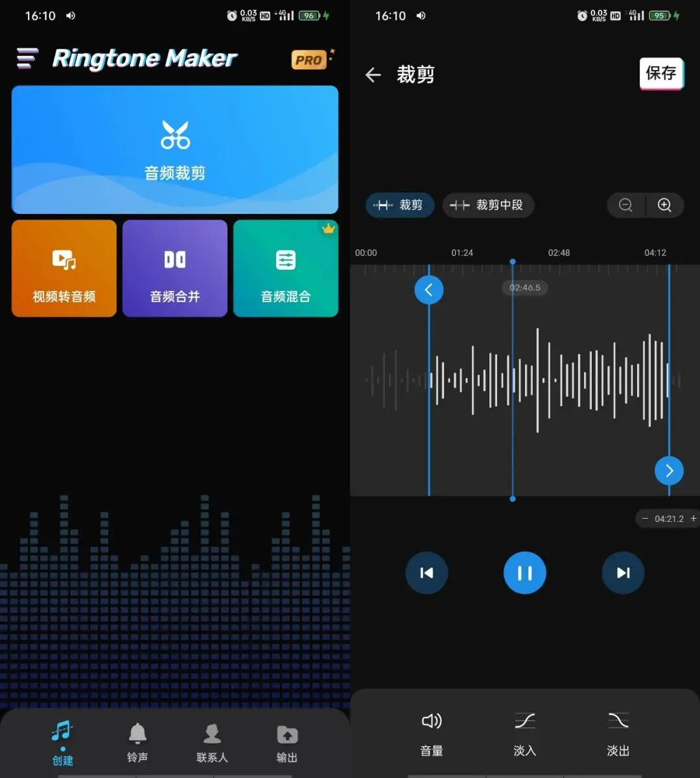Screen dimensions: 700x778
Task: Go back from the 裁剪 screen
Action: click(x=373, y=75)
